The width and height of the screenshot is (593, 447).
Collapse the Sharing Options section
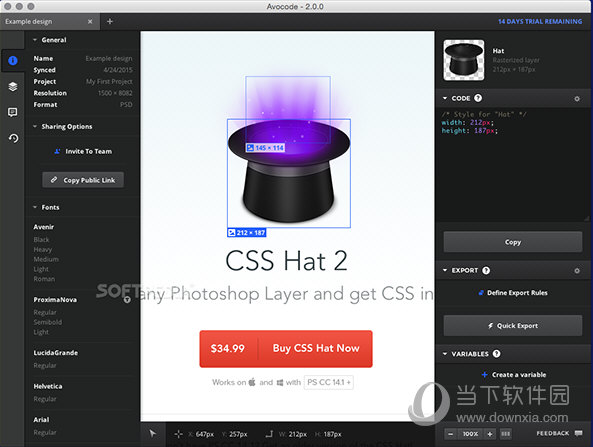tap(35, 126)
